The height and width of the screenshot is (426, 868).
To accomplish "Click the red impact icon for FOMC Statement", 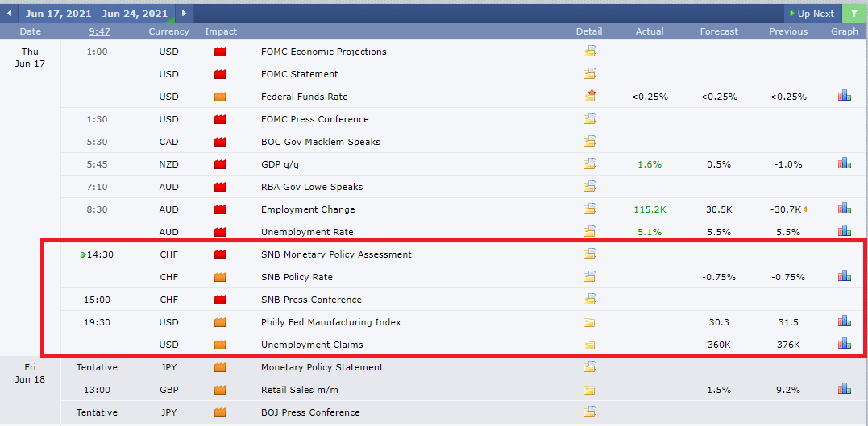I will coord(220,74).
